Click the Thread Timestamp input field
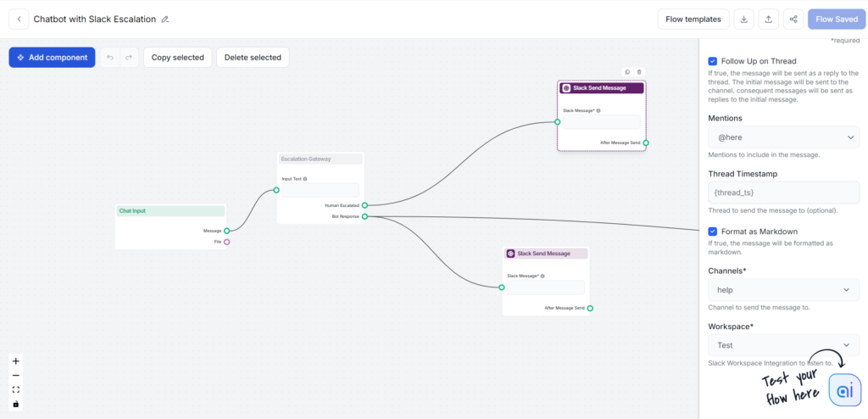 783,193
